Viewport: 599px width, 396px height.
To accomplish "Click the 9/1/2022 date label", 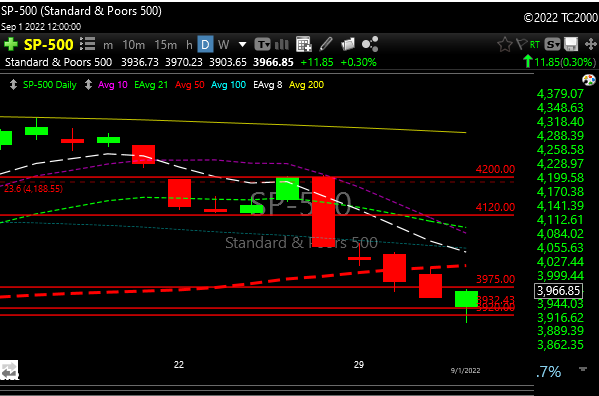I will tap(465, 371).
